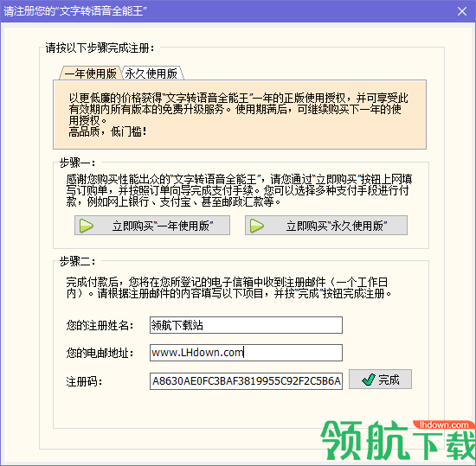Click the green checkmark icon next to 完成
Screen dimensions: 476x466
369,380
